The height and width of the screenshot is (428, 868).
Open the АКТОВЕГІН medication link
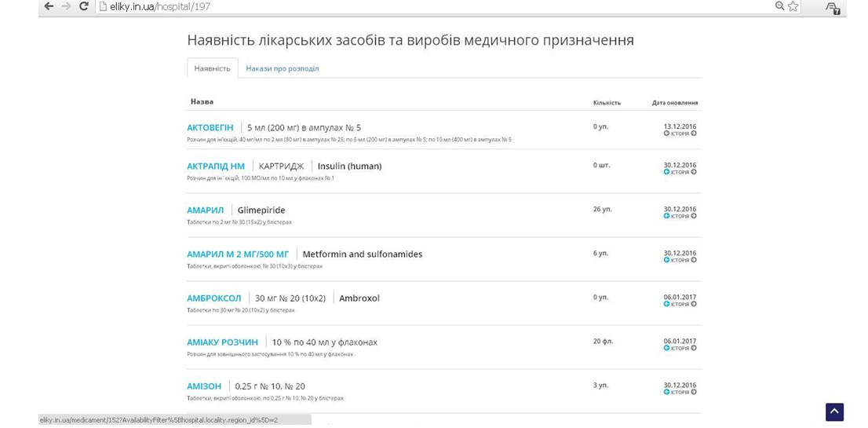(x=210, y=127)
